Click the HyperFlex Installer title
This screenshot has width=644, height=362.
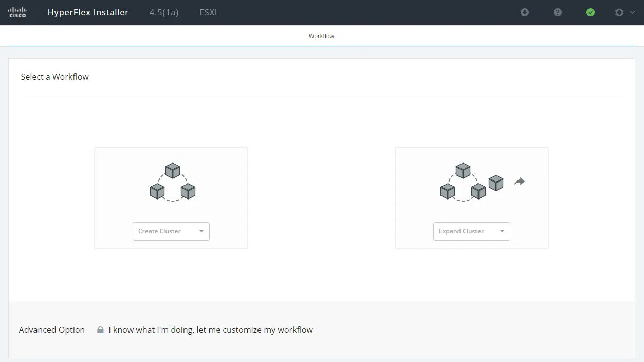pyautogui.click(x=88, y=12)
